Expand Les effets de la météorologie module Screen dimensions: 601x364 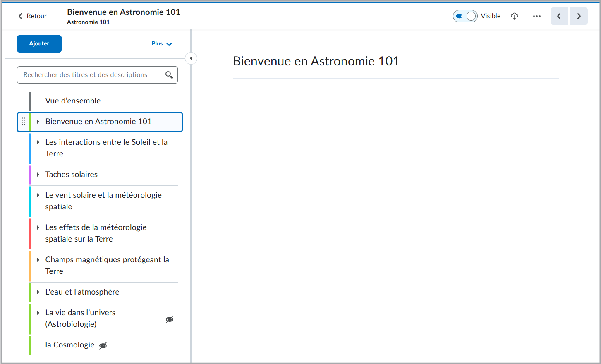pos(38,227)
